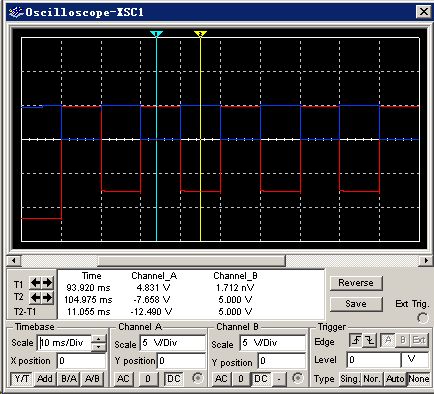Toggle Channel B invert minus button

(279, 379)
